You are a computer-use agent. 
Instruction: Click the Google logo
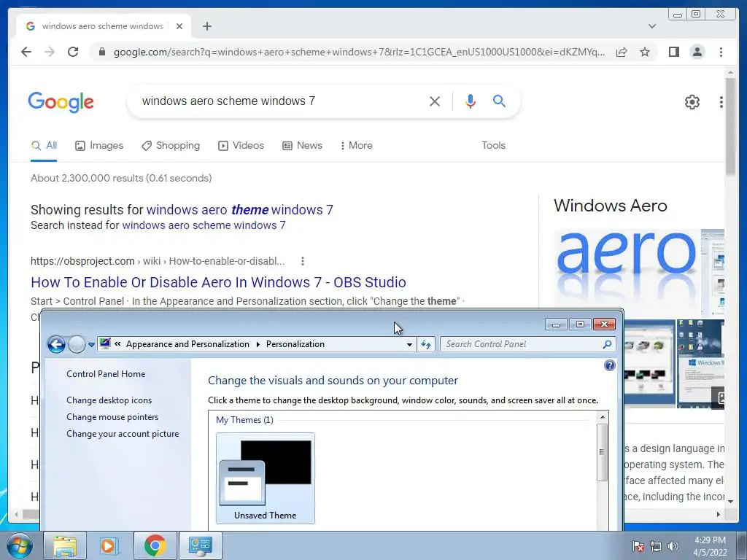click(61, 102)
